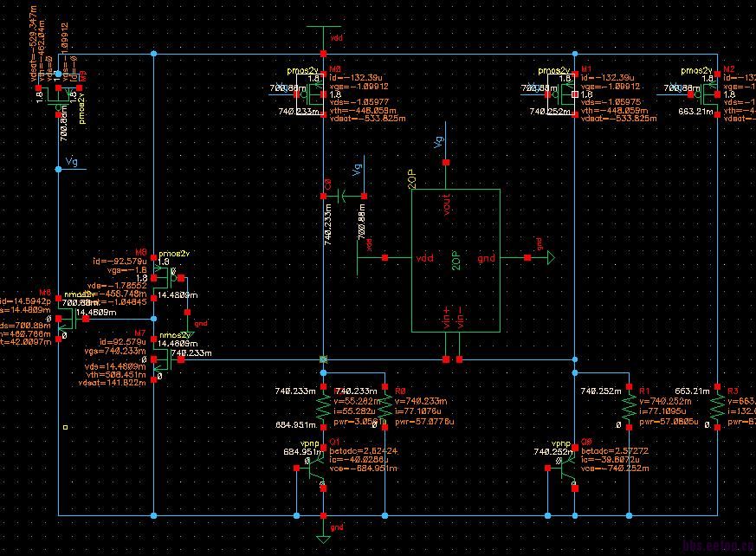756x556 pixels.
Task: Select the M8 PMOS transistor symbol
Action: (x=166, y=278)
